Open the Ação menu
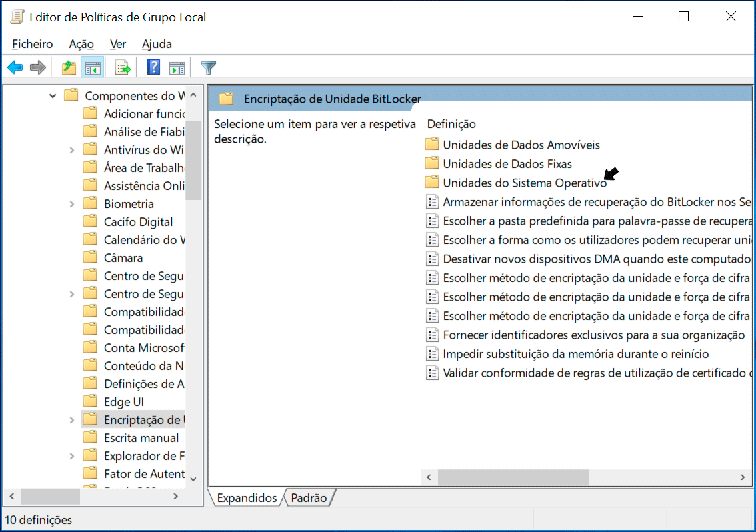Screen dimensions: 756x532 coord(81,44)
